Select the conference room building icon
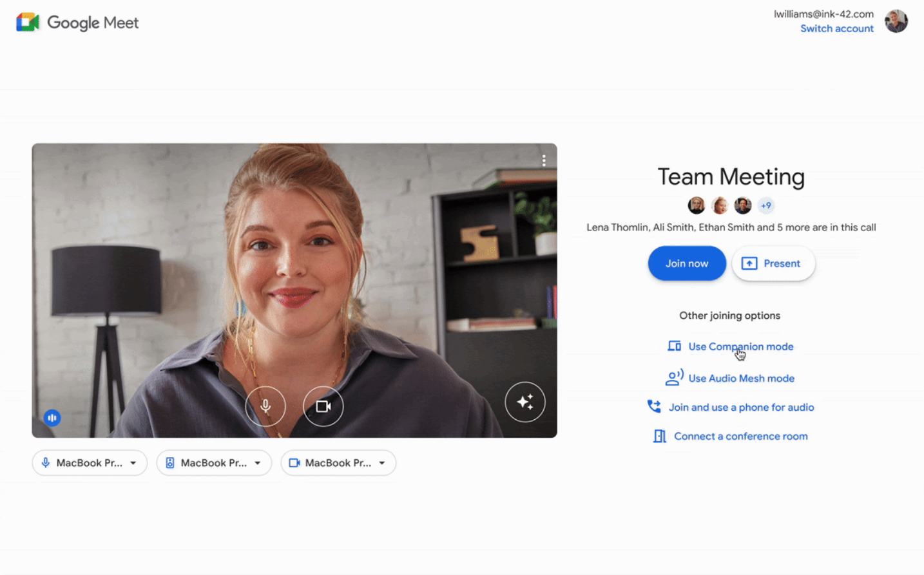 click(659, 436)
